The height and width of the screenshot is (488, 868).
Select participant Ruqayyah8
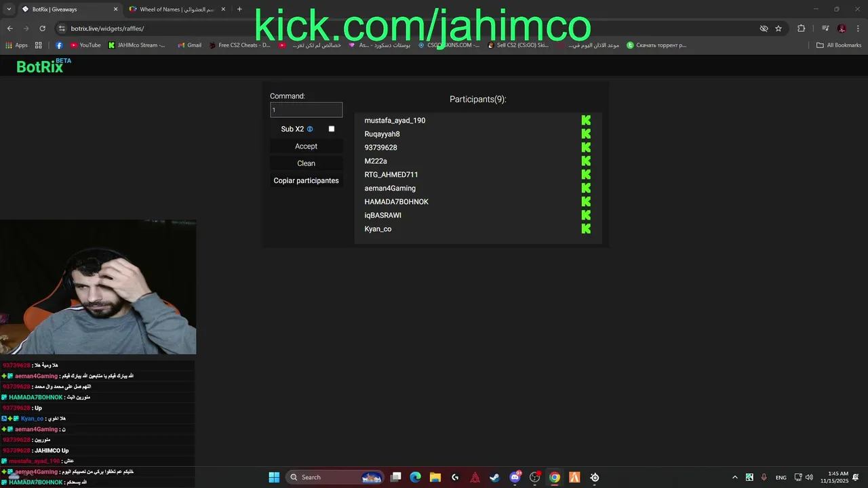click(x=382, y=134)
